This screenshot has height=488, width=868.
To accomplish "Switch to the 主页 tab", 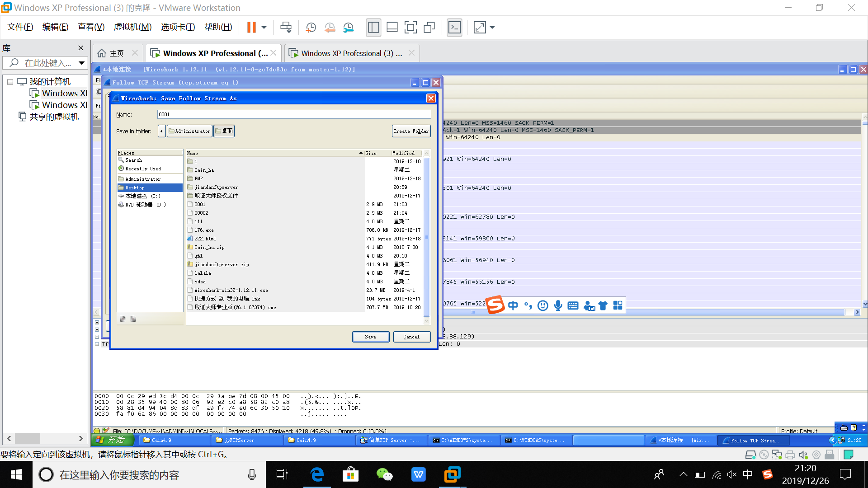I will (111, 53).
